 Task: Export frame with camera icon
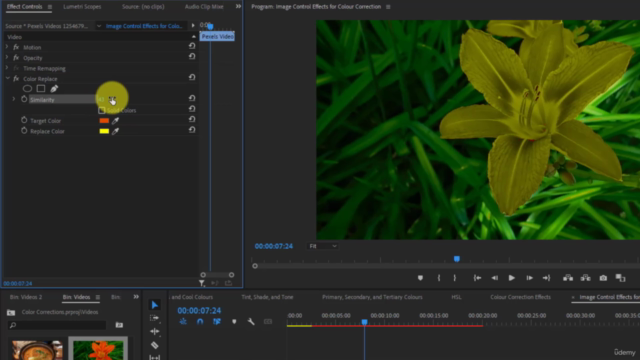tap(603, 278)
